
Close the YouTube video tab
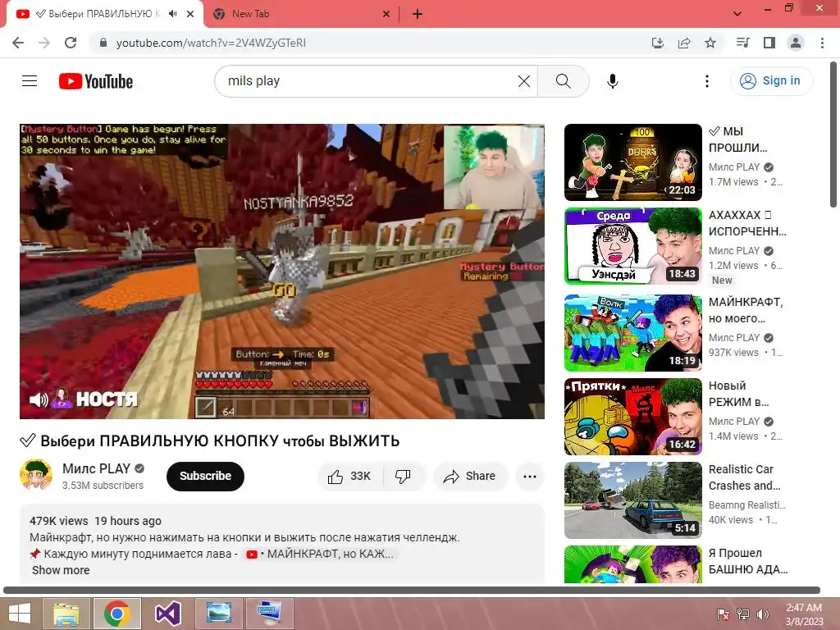(190, 14)
